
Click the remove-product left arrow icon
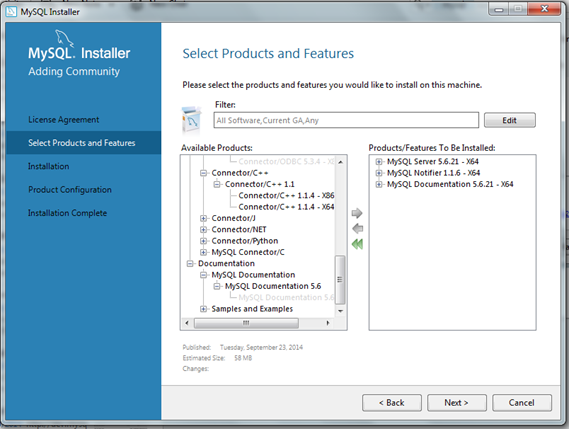pos(357,229)
